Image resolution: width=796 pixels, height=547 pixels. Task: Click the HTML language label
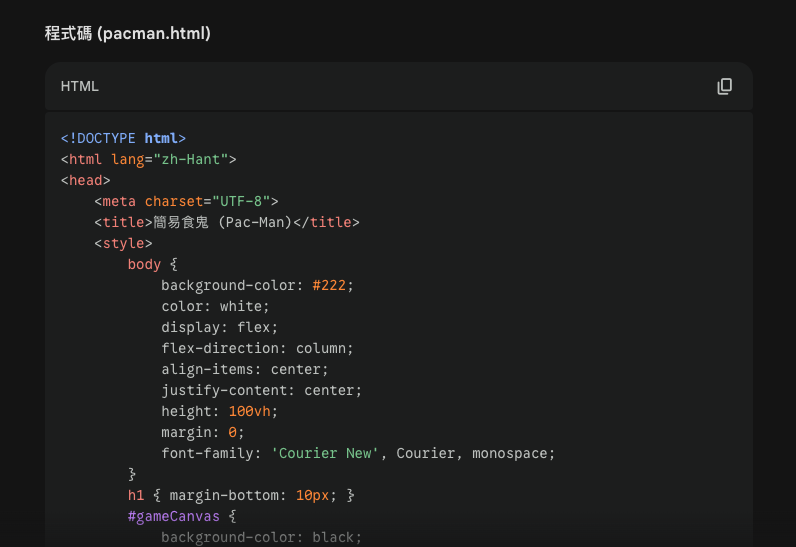80,87
